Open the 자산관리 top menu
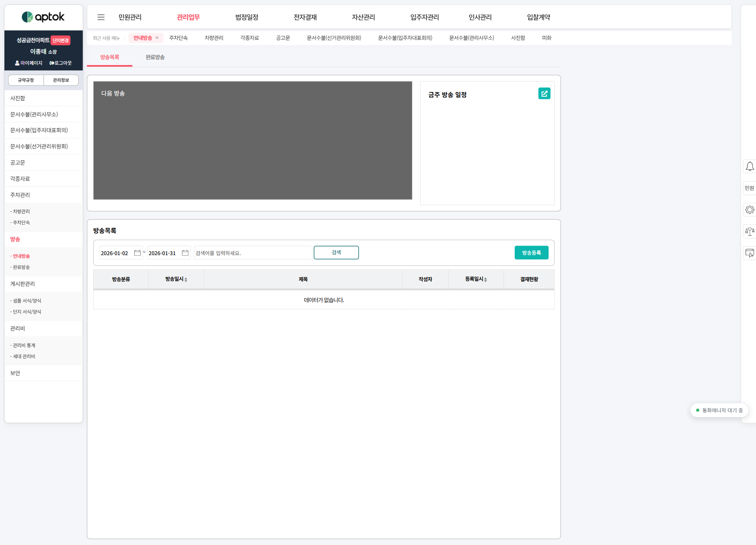The image size is (756, 545). coord(363,17)
